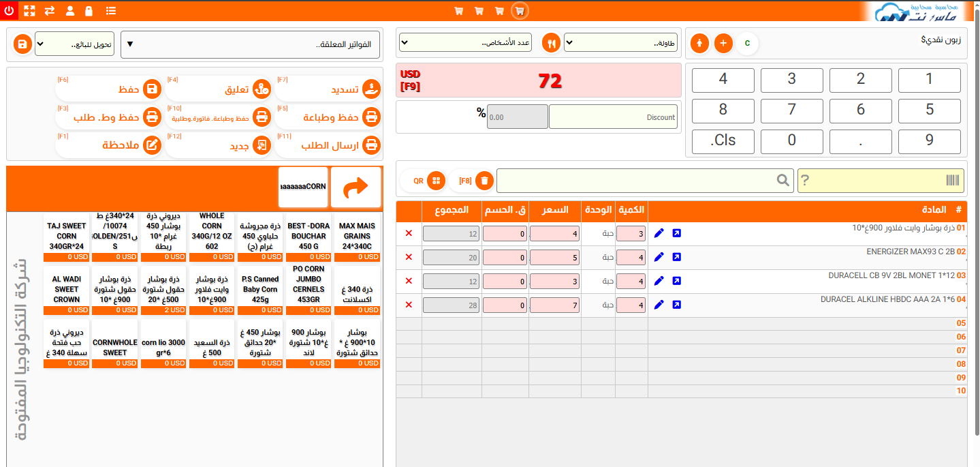Open the عدد الأشخاص persons count dropdown

click(x=465, y=43)
